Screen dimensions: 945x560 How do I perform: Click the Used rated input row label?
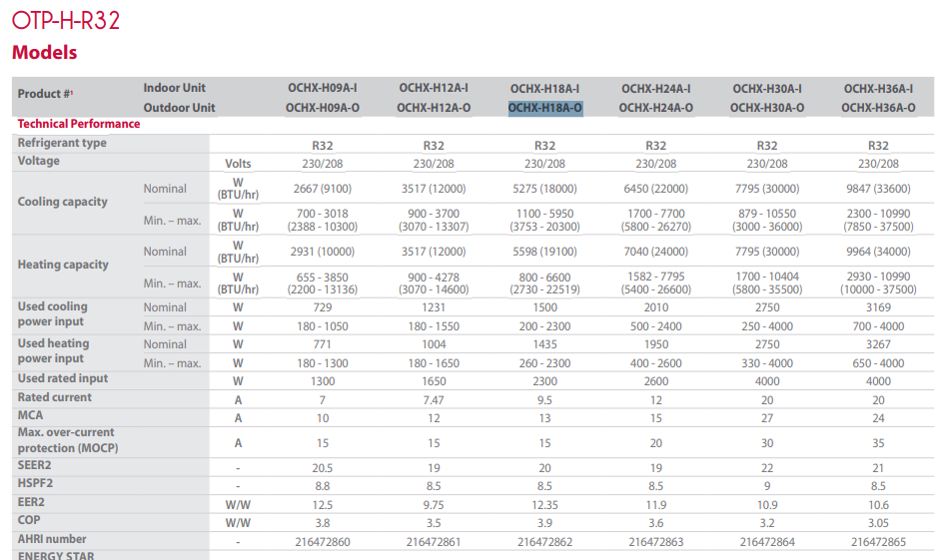click(63, 379)
